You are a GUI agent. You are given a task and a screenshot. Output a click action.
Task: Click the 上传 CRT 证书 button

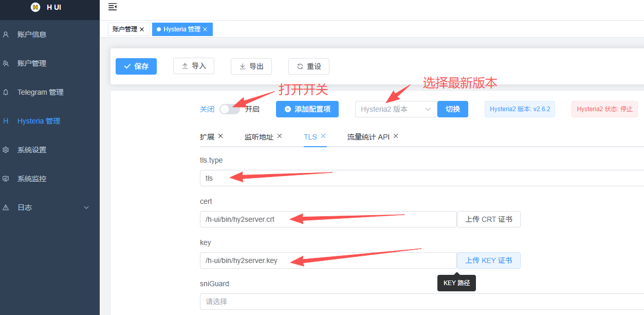pos(488,219)
